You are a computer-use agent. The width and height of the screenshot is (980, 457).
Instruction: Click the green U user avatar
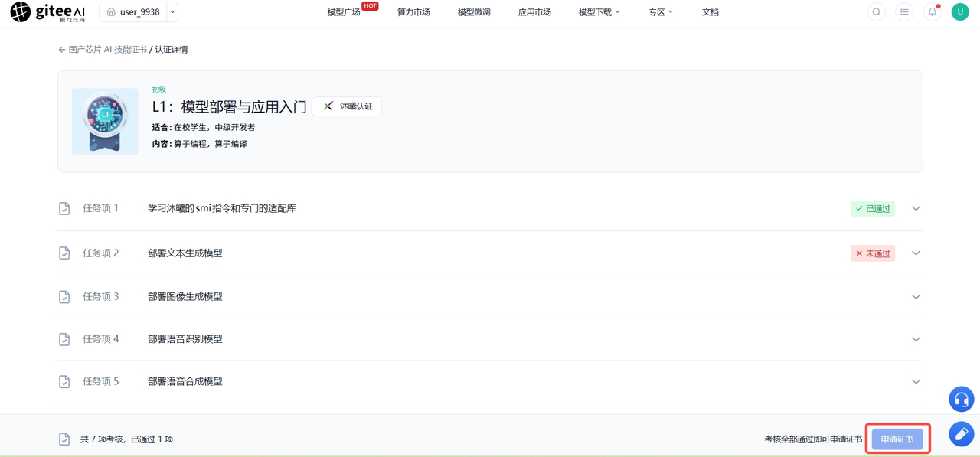(960, 12)
